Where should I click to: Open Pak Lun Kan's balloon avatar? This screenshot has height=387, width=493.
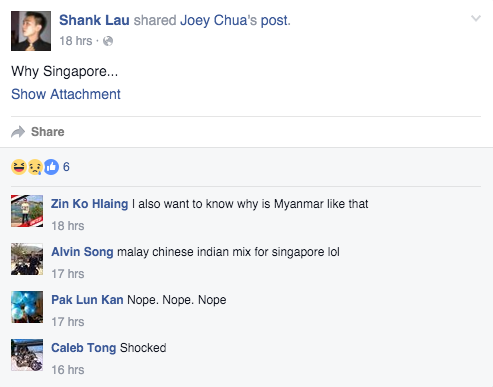27,307
